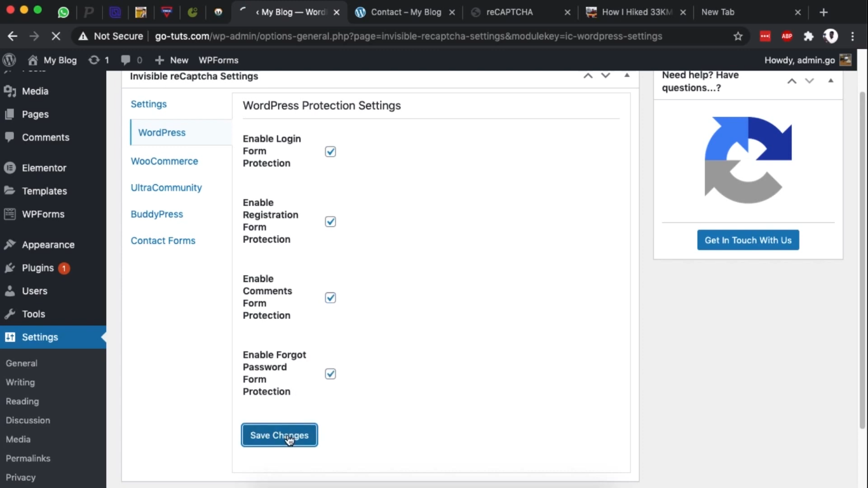Click the browser back arrow
This screenshot has width=868, height=488.
tap(13, 36)
